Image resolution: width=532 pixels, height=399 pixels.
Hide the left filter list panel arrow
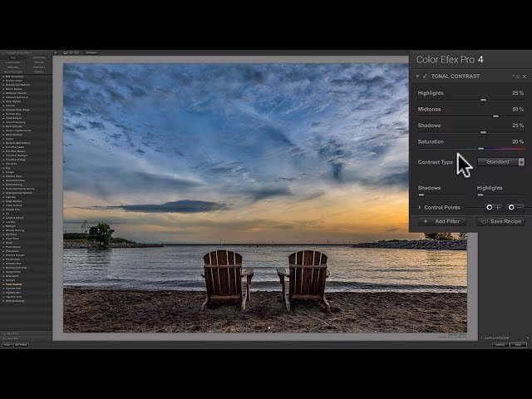(x=56, y=52)
